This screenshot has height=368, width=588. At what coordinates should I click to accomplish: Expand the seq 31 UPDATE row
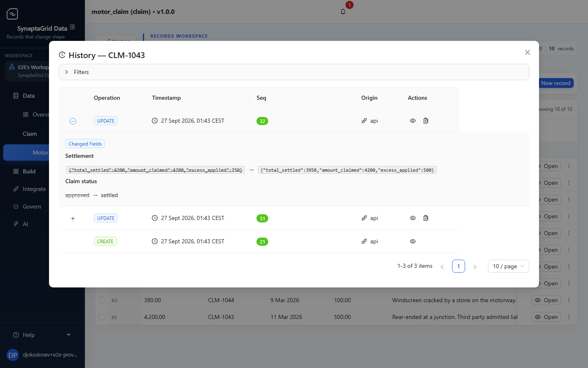pos(73,218)
